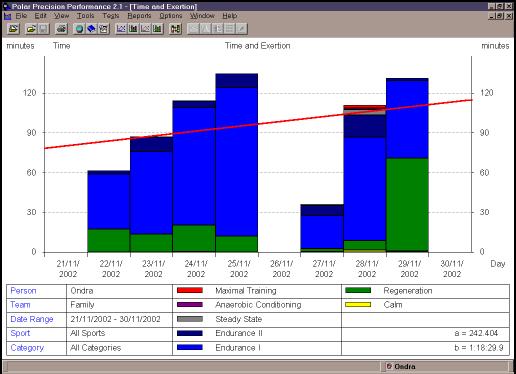Open the Tools menu
The height and width of the screenshot is (374, 516).
coord(85,16)
